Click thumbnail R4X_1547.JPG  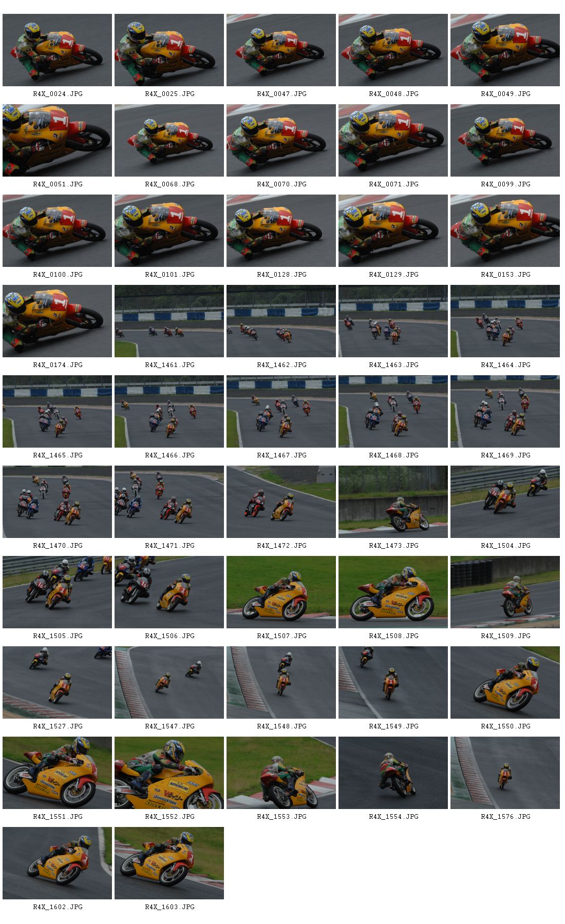pos(169,682)
